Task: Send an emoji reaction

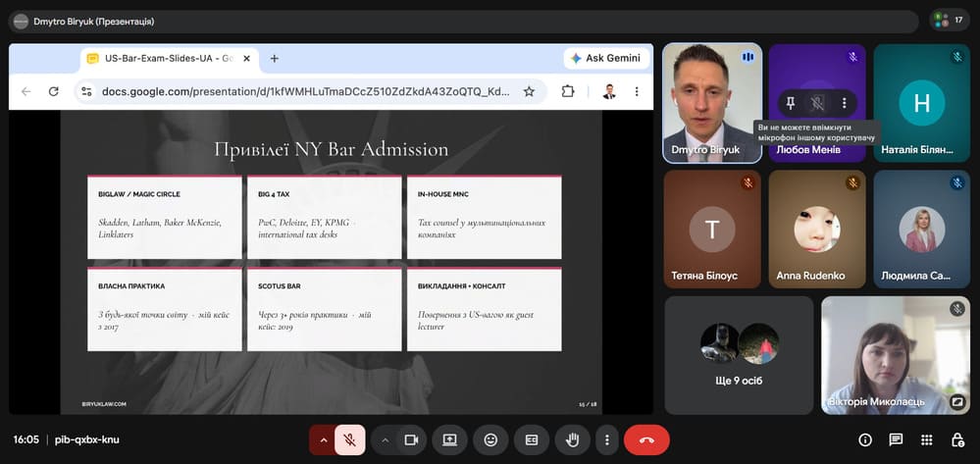Action: click(490, 440)
